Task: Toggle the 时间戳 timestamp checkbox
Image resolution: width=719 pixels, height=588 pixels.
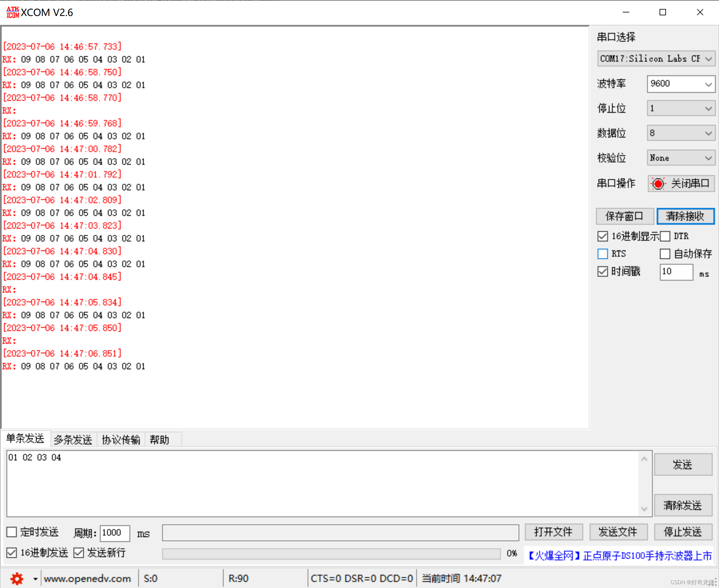Action: tap(602, 271)
